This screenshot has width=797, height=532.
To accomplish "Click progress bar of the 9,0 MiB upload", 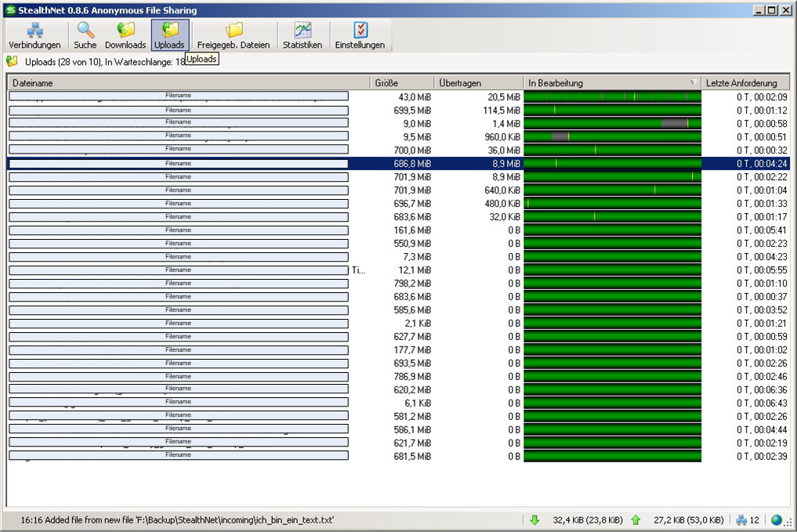I will (x=613, y=124).
